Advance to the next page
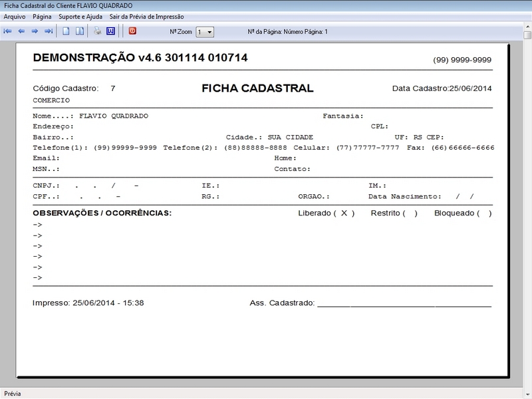This screenshot has width=532, height=399. pos(34,29)
